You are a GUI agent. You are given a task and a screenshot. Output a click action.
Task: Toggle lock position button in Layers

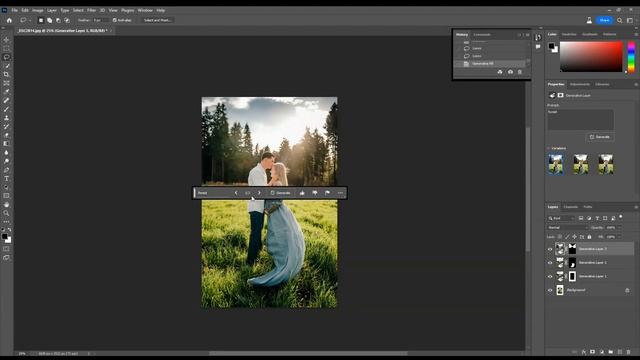click(x=574, y=237)
